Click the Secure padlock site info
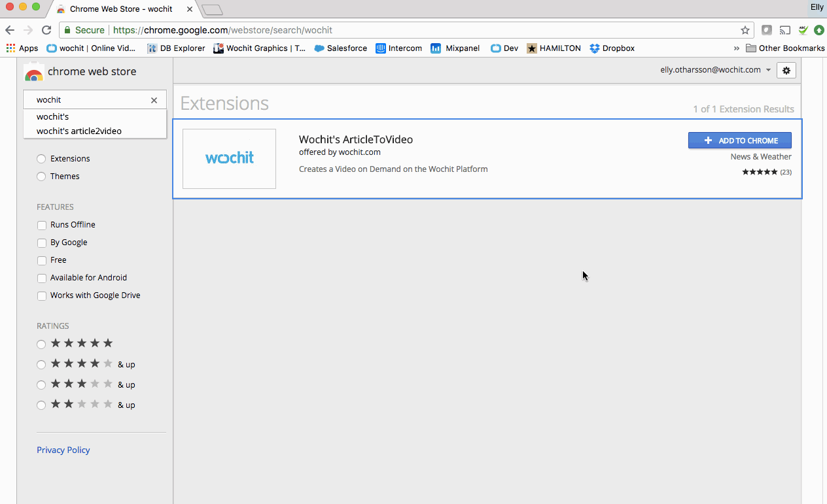Image resolution: width=827 pixels, height=504 pixels. 84,30
